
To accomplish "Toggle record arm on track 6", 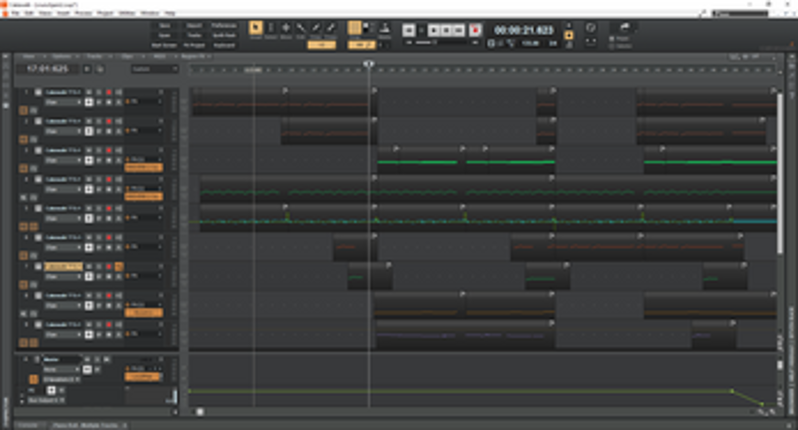I will [x=108, y=238].
